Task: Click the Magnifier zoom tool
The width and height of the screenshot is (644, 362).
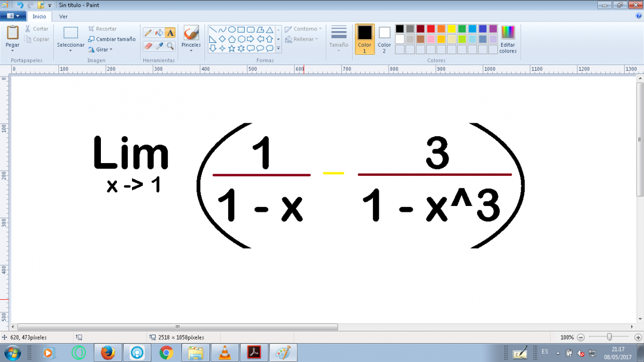Action: 170,46
